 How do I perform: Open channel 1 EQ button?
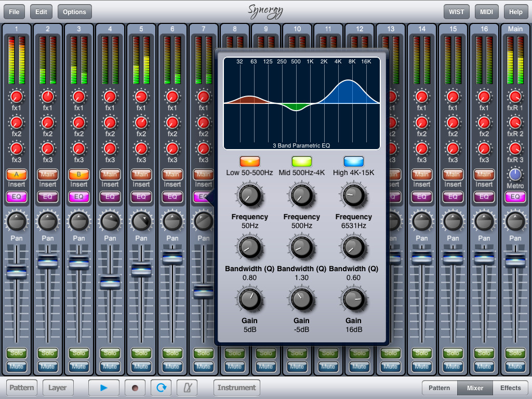click(16, 197)
